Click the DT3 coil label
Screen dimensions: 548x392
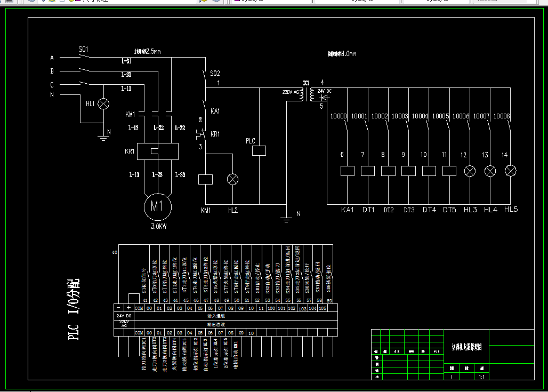click(409, 210)
